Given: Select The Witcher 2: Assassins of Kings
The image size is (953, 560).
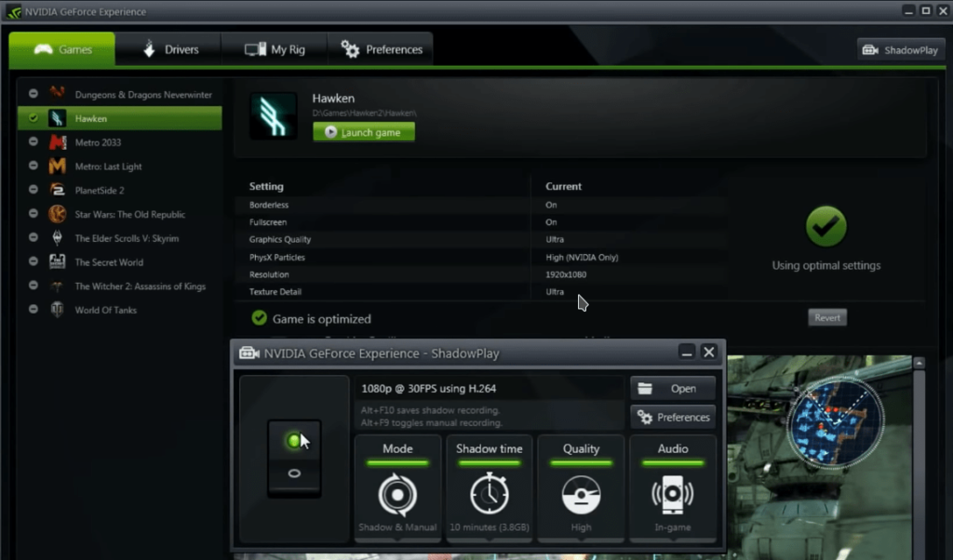Looking at the screenshot, I should [x=120, y=287].
